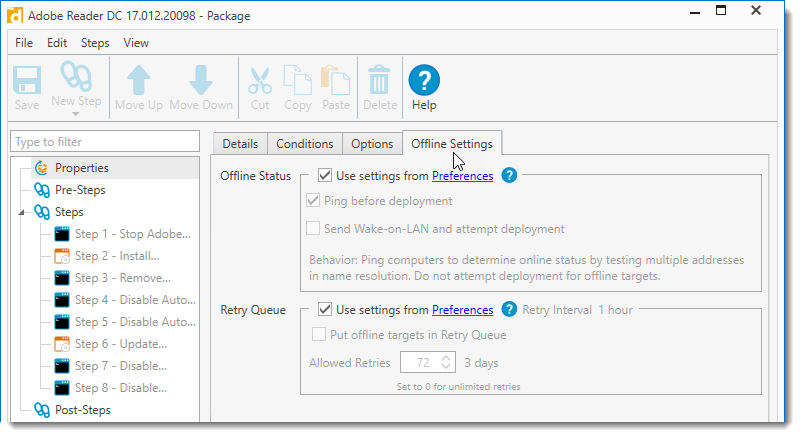Click the Help question mark icon

424,80
